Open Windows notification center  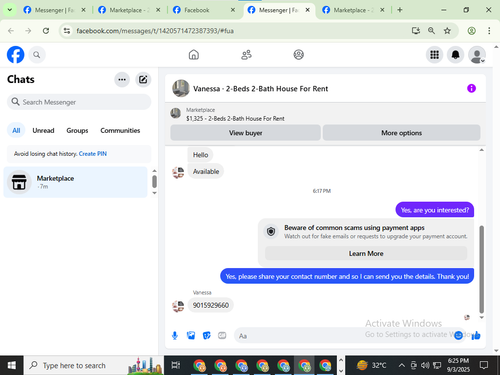coord(483,365)
